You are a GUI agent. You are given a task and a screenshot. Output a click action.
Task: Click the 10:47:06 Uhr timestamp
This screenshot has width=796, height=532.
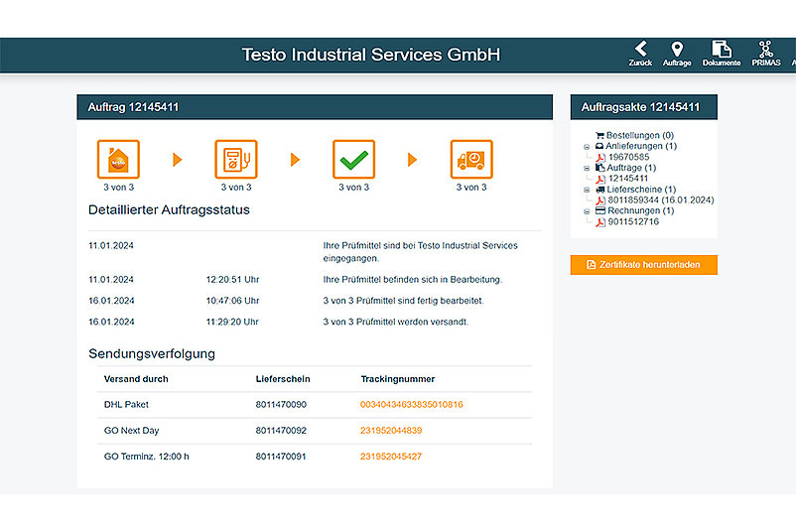[232, 301]
